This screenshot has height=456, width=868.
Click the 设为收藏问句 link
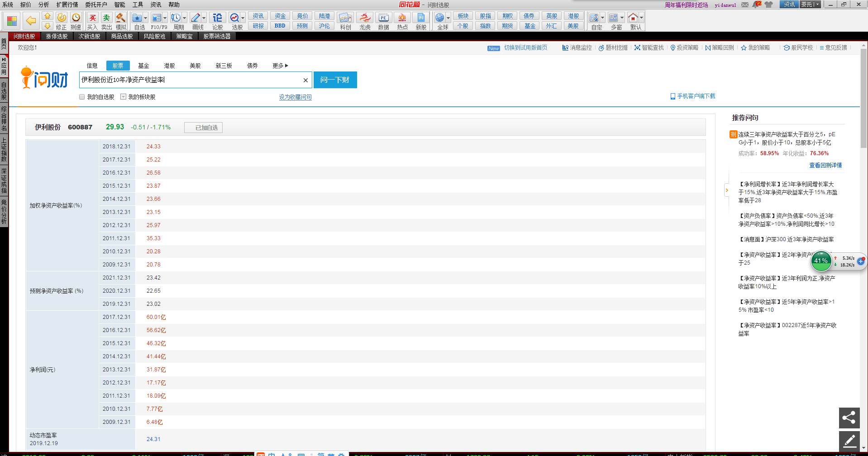pyautogui.click(x=295, y=97)
